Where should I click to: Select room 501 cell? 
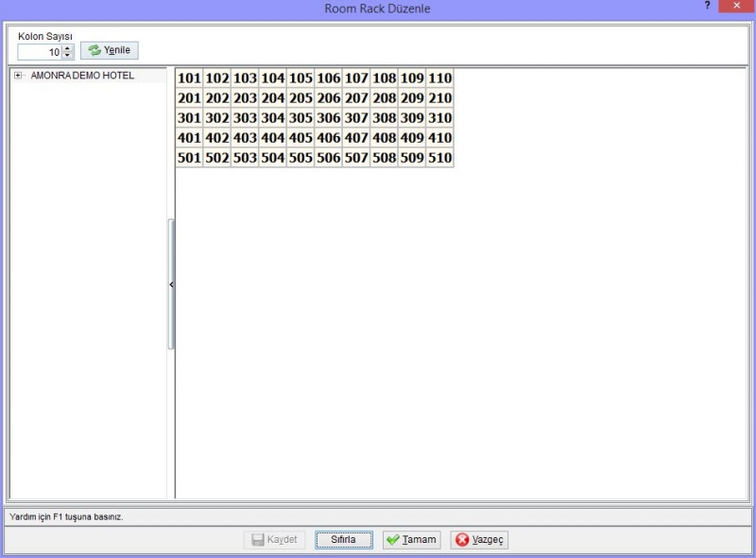coord(189,157)
